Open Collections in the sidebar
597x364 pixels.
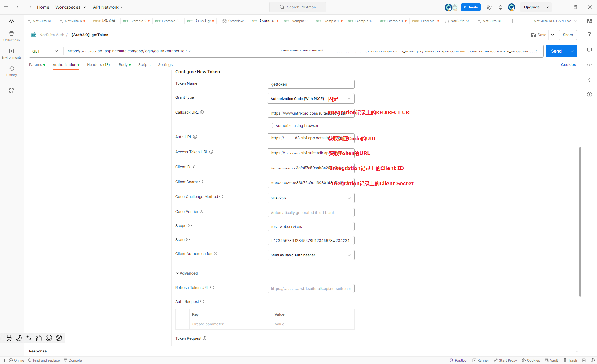12,36
